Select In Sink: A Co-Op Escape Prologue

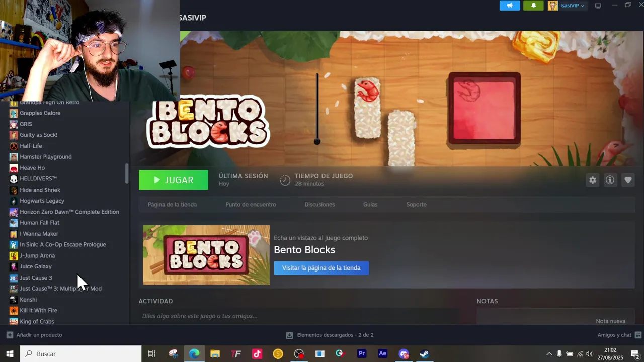tap(62, 244)
